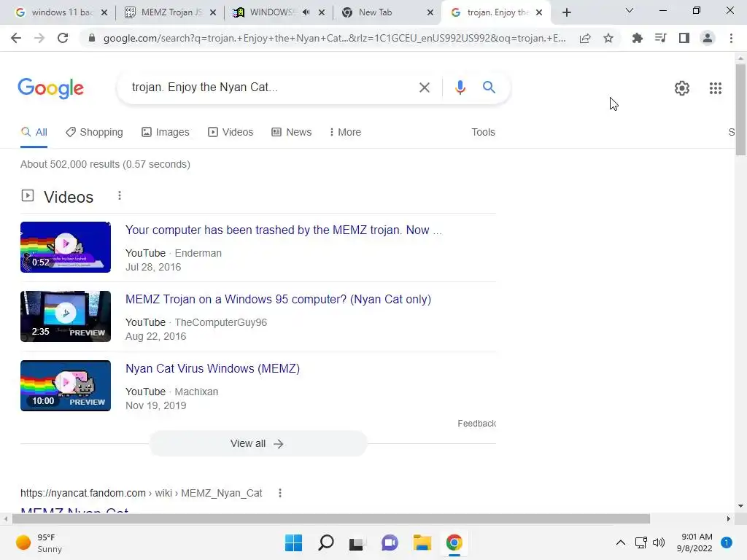Image resolution: width=747 pixels, height=560 pixels.
Task: Go to the Google logo home
Action: click(x=50, y=88)
